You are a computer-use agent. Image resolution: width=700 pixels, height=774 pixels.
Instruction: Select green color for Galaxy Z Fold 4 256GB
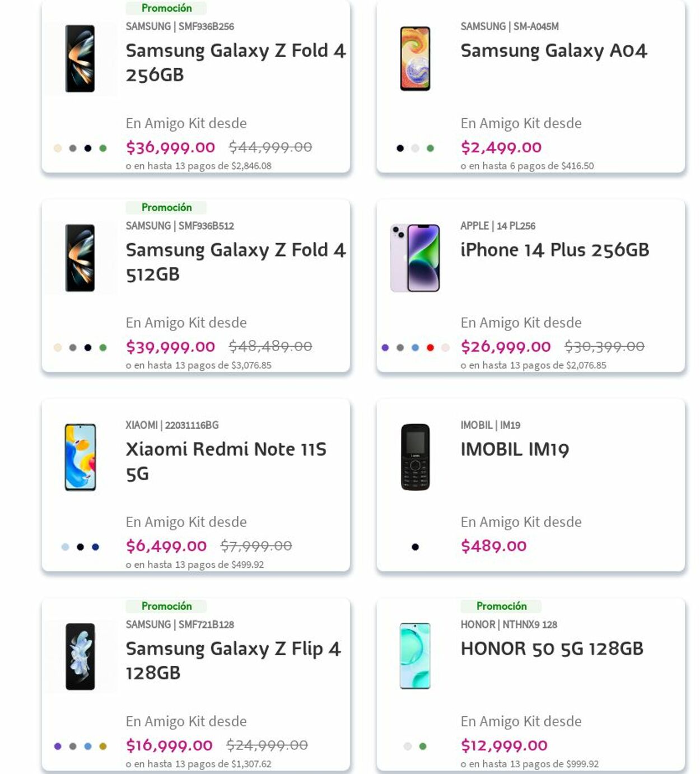tap(103, 148)
